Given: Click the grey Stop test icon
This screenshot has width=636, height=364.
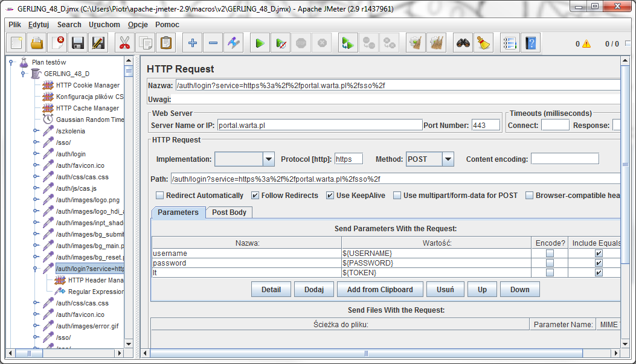Looking at the screenshot, I should [301, 43].
